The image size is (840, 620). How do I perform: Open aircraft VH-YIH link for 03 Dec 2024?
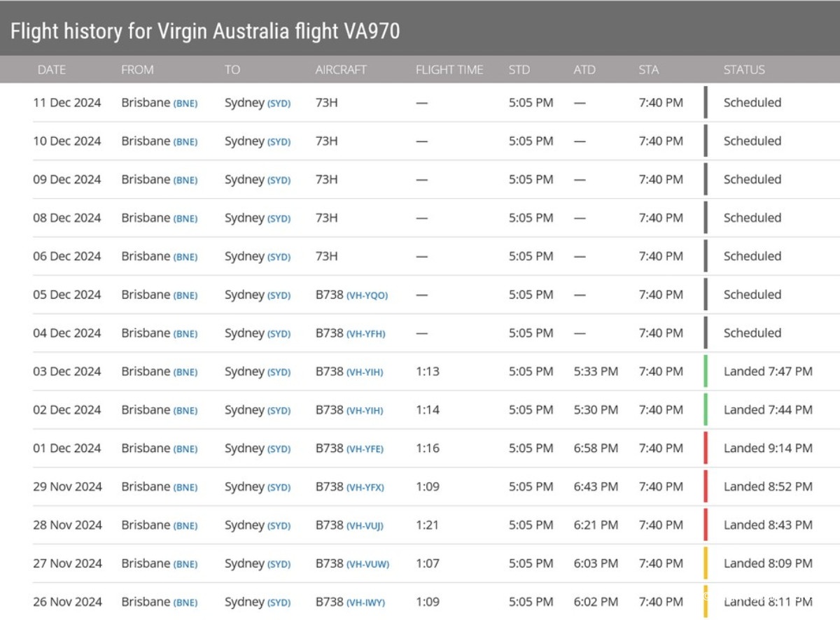click(365, 372)
